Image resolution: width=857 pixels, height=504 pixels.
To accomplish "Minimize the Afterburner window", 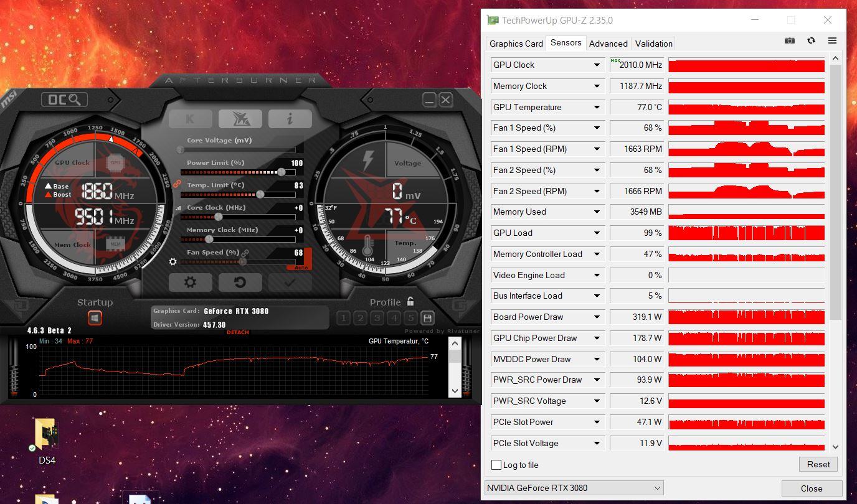I will pyautogui.click(x=429, y=100).
